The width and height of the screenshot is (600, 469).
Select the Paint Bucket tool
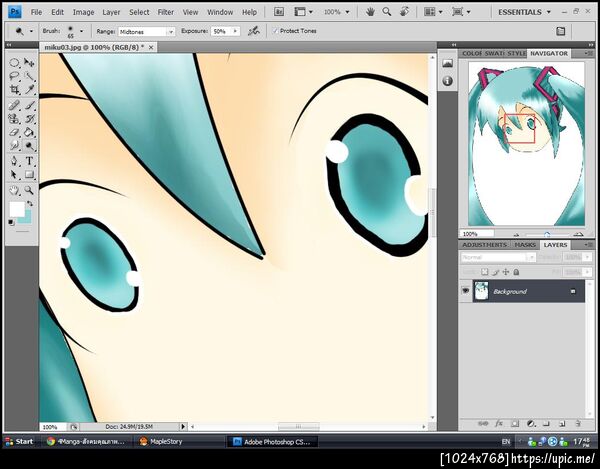pyautogui.click(x=29, y=133)
